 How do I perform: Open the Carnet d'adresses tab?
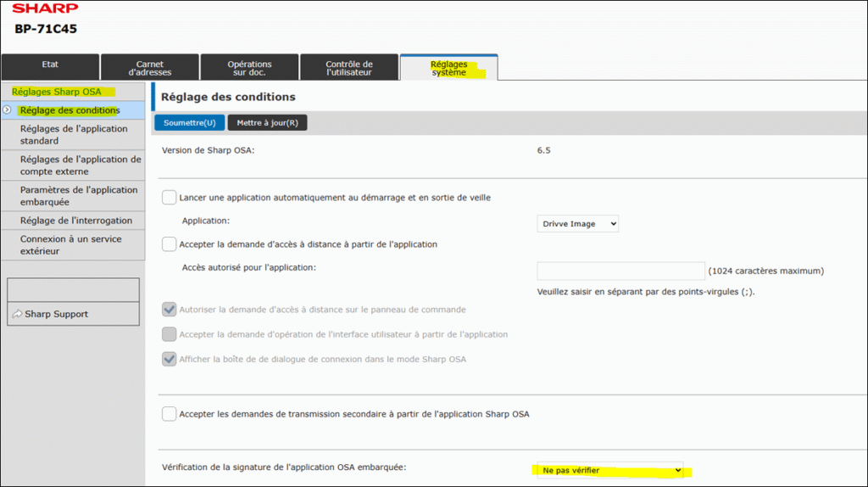tap(150, 67)
